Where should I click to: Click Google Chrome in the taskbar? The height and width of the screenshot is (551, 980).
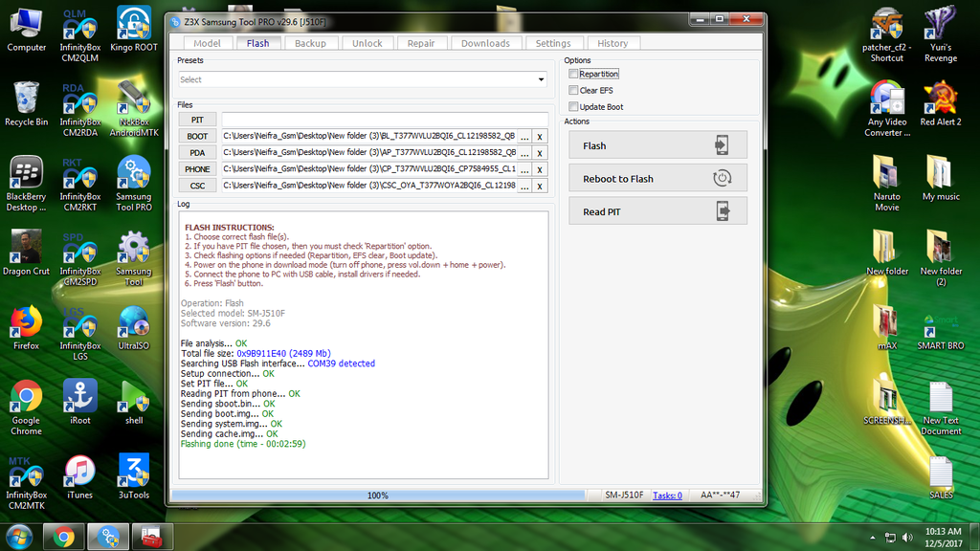[x=65, y=537]
